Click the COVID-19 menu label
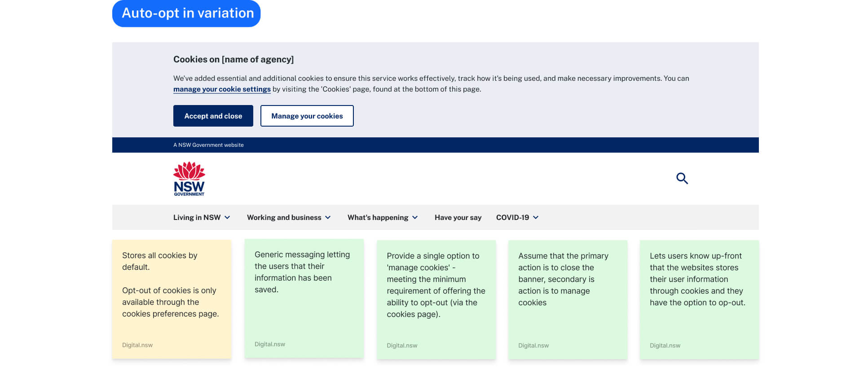The image size is (868, 369). pyautogui.click(x=512, y=218)
